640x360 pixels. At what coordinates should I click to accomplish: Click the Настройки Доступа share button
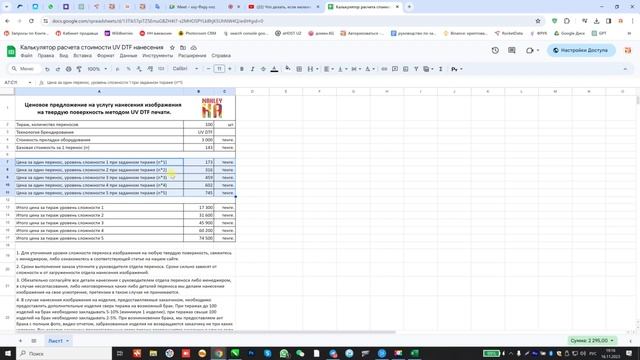581,50
